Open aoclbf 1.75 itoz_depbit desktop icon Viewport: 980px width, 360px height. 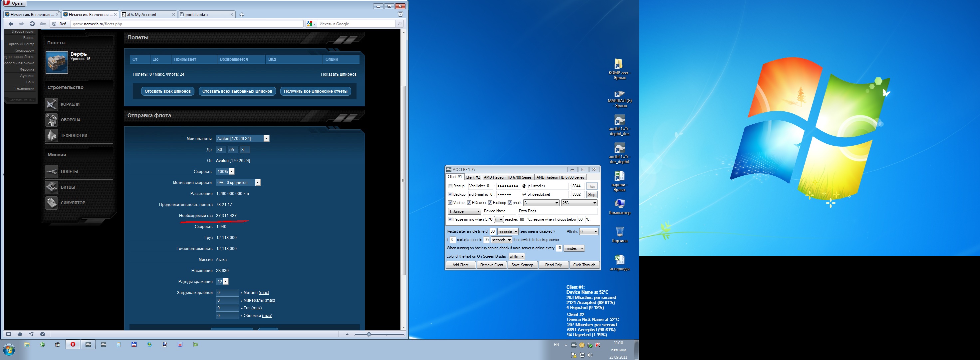click(x=619, y=154)
